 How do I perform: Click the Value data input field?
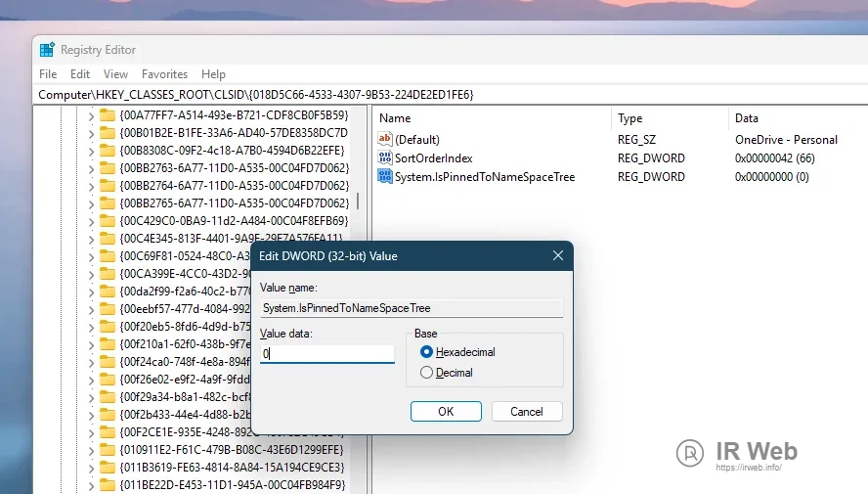(x=326, y=354)
